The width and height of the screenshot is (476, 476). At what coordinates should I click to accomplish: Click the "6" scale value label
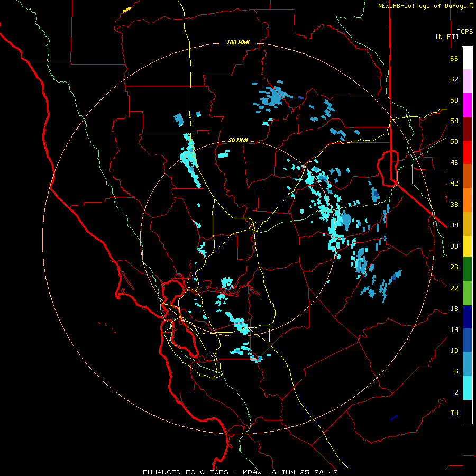point(456,371)
